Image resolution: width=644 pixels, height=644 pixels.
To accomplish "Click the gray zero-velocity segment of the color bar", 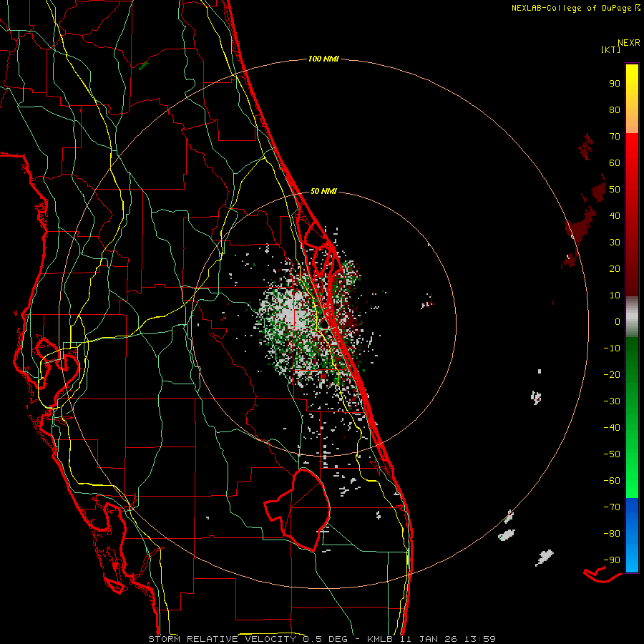I will [x=632, y=317].
